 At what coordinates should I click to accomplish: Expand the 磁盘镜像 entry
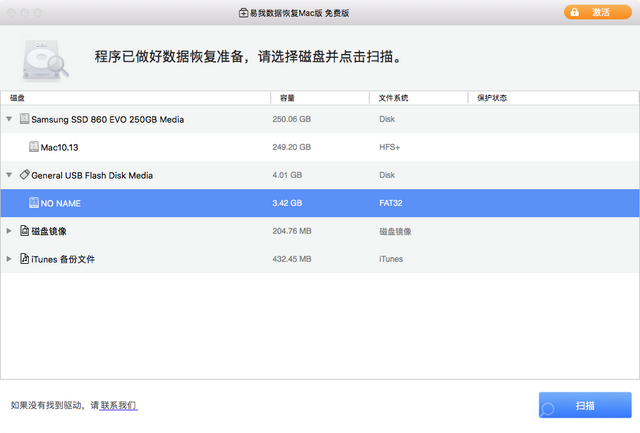tap(9, 231)
